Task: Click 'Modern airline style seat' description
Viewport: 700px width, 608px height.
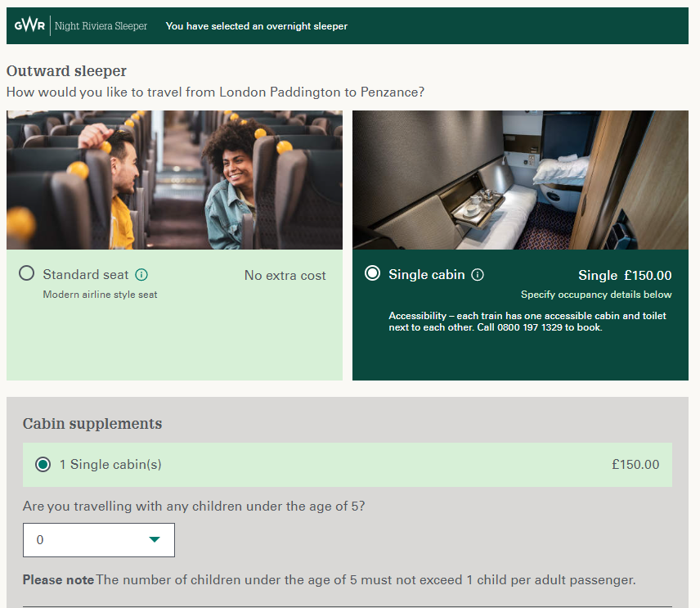Action: [x=100, y=295]
